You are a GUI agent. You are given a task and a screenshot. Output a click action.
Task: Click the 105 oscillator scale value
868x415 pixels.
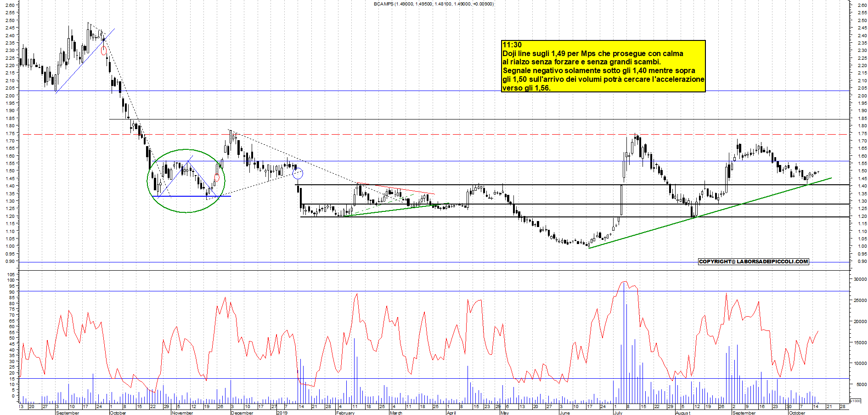point(11,274)
